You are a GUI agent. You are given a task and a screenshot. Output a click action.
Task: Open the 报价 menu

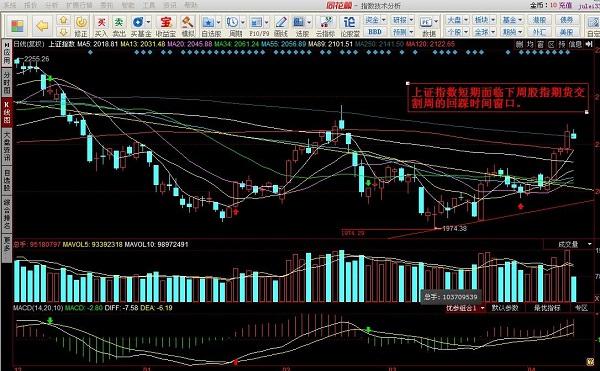click(30, 5)
